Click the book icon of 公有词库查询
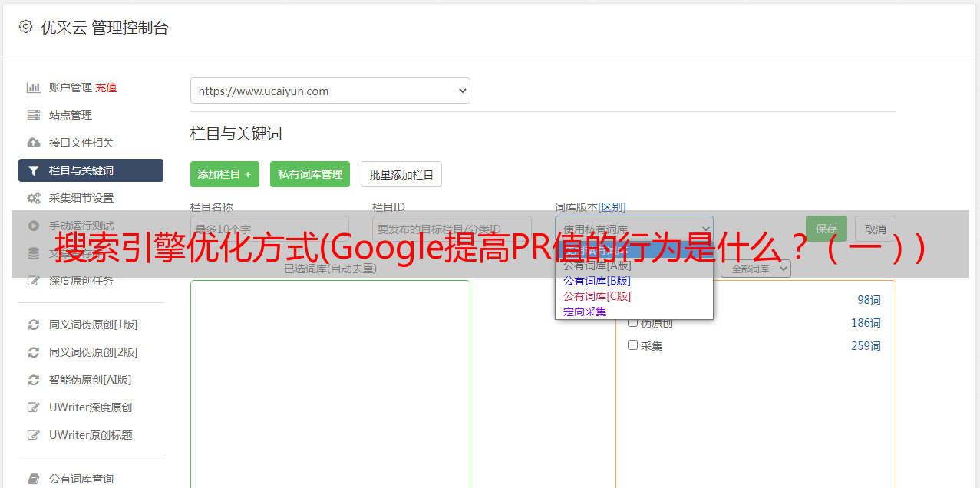The width and height of the screenshot is (980, 488). click(33, 479)
